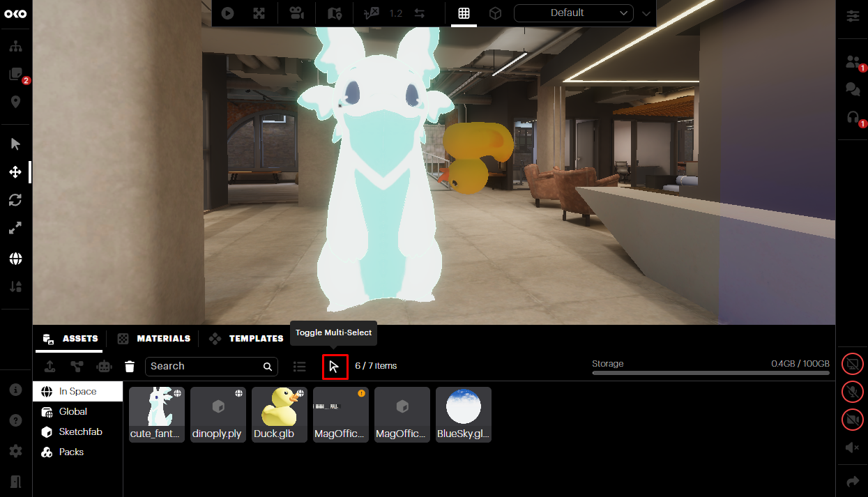
Task: Select the BlueSky.gl... asset thumbnail
Action: point(464,415)
